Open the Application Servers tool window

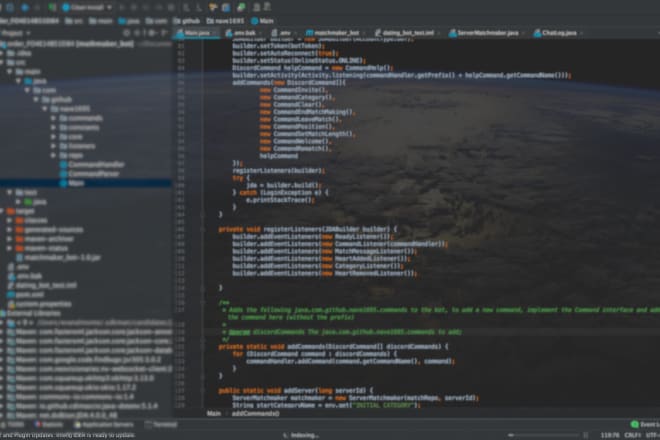tap(104, 424)
